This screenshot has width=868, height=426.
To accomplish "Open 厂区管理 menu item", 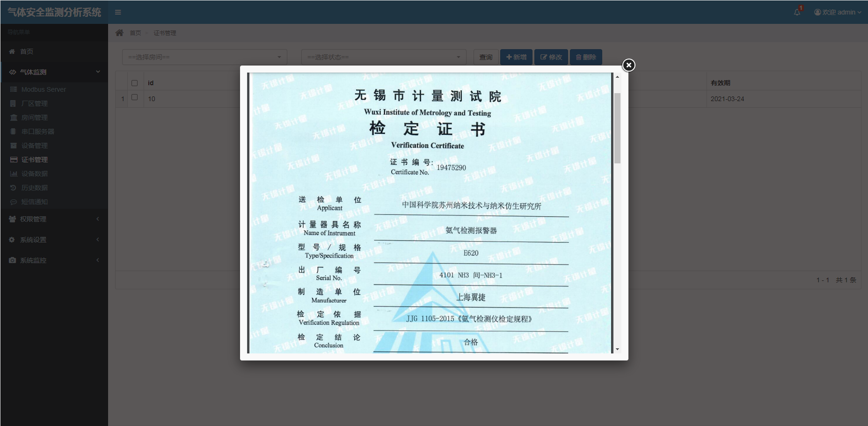I will [35, 103].
